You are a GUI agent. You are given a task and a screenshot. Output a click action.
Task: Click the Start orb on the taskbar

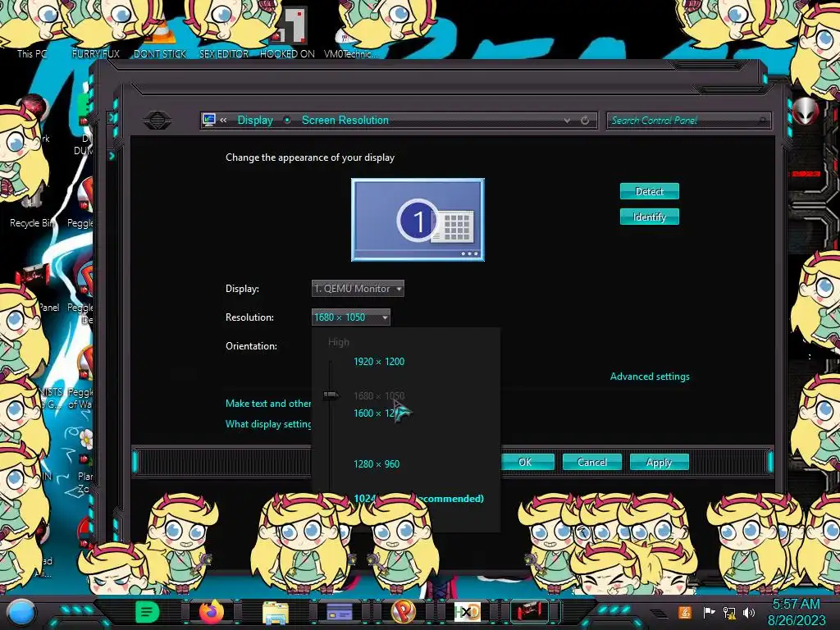tap(21, 612)
